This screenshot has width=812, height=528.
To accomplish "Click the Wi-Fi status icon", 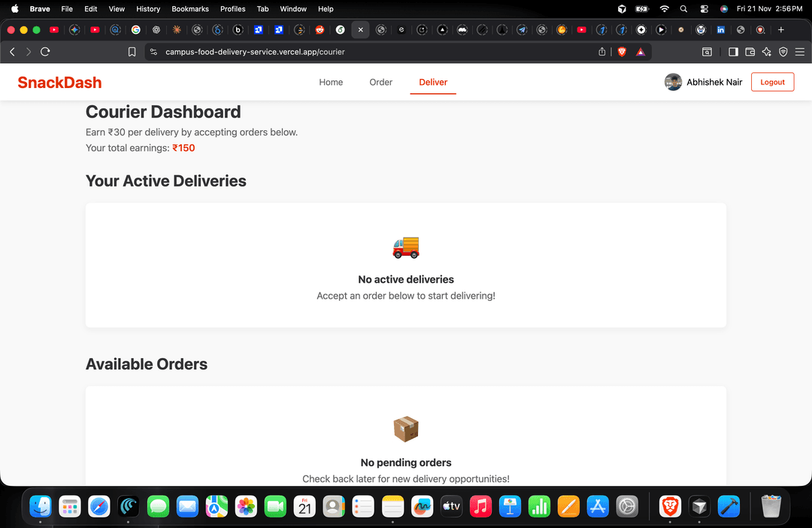I will click(x=665, y=9).
